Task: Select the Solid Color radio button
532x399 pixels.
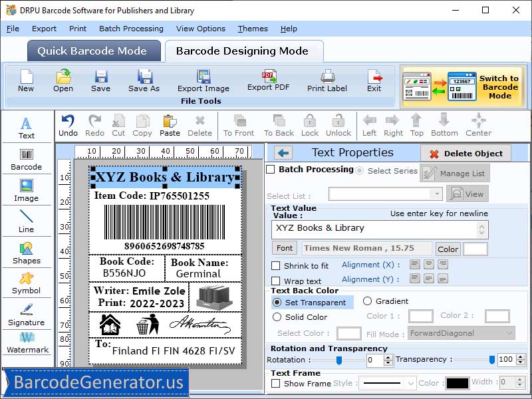Action: 277,317
